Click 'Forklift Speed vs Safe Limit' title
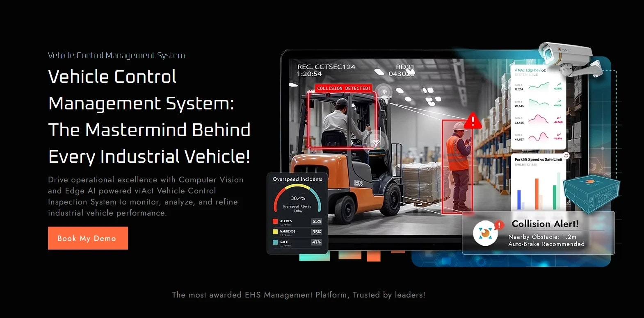This screenshot has height=318, width=644. click(x=538, y=159)
